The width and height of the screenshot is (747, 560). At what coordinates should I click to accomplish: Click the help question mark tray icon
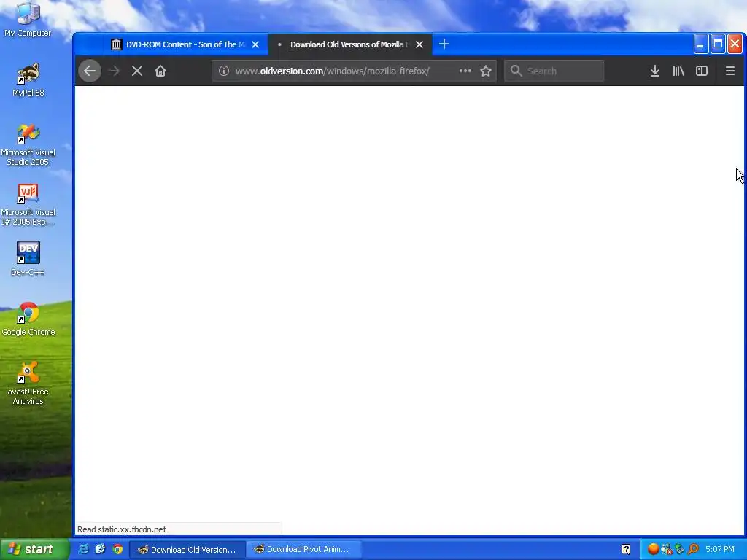(626, 549)
